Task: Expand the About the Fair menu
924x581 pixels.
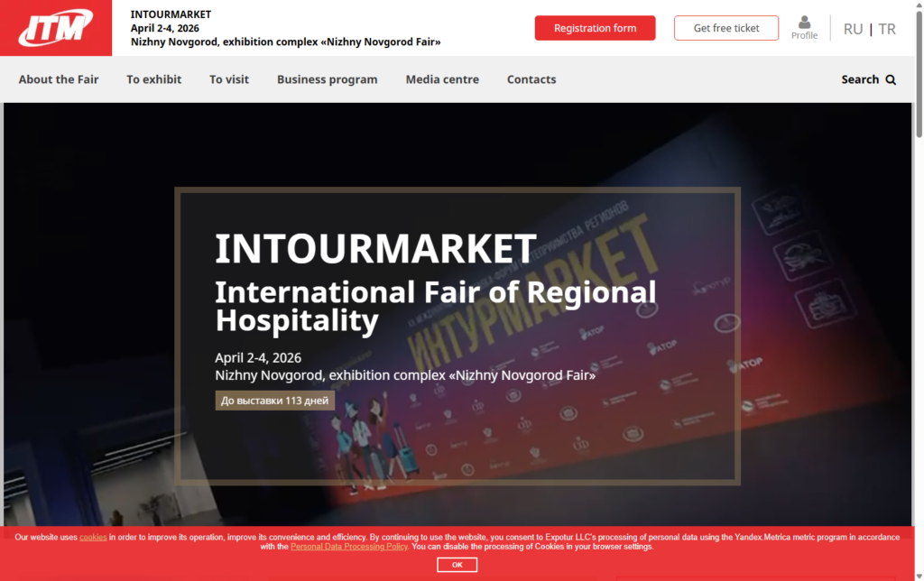Action: click(x=59, y=79)
